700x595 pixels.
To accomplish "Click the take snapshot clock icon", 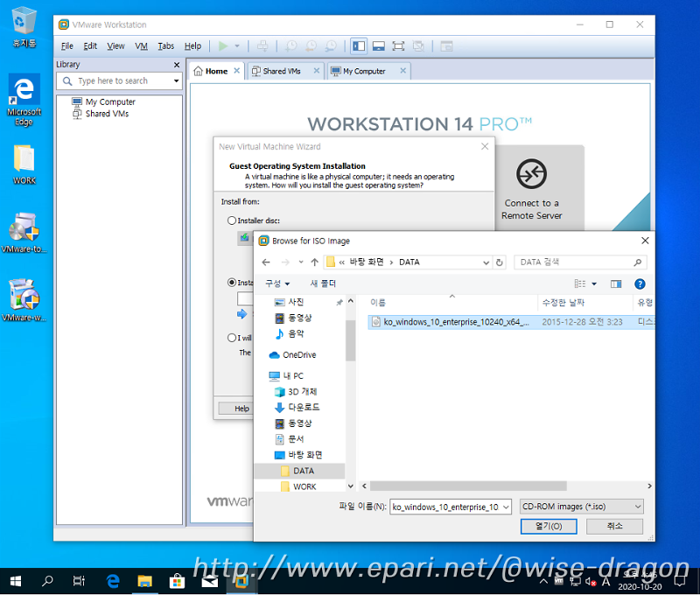I will click(291, 46).
